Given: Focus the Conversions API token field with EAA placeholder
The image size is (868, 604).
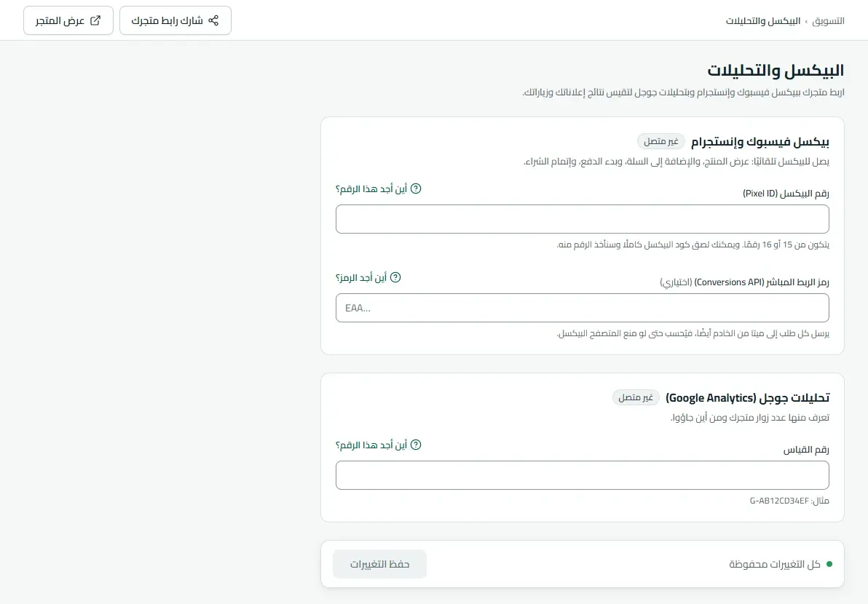Looking at the screenshot, I should point(583,308).
